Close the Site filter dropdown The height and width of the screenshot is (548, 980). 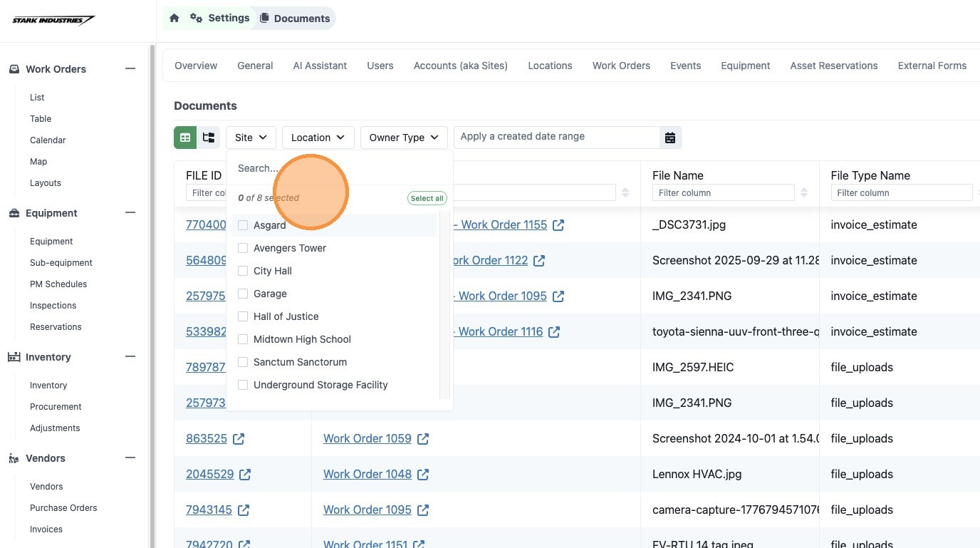point(251,138)
